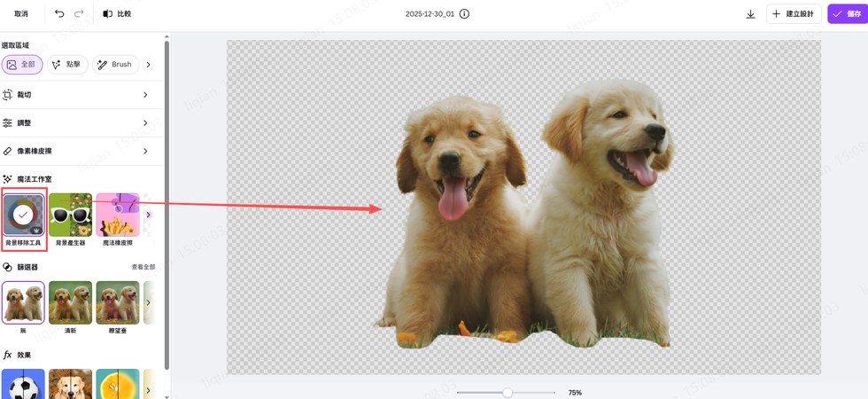Click the 2025-12-30_01 file name
The height and width of the screenshot is (399, 868).
tap(430, 14)
